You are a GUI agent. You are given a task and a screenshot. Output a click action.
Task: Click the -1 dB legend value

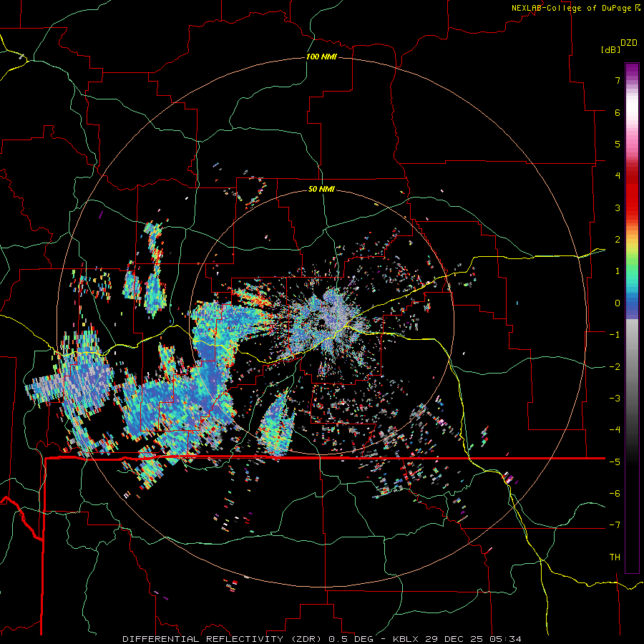point(615,335)
